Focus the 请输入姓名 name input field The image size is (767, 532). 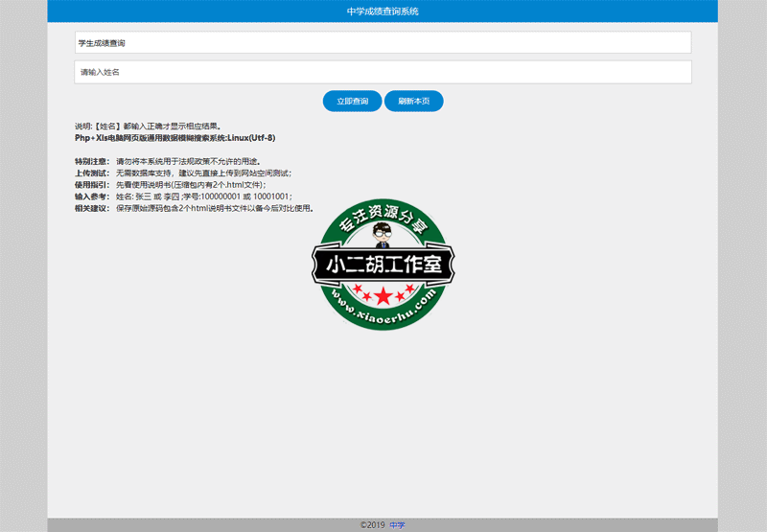point(383,72)
